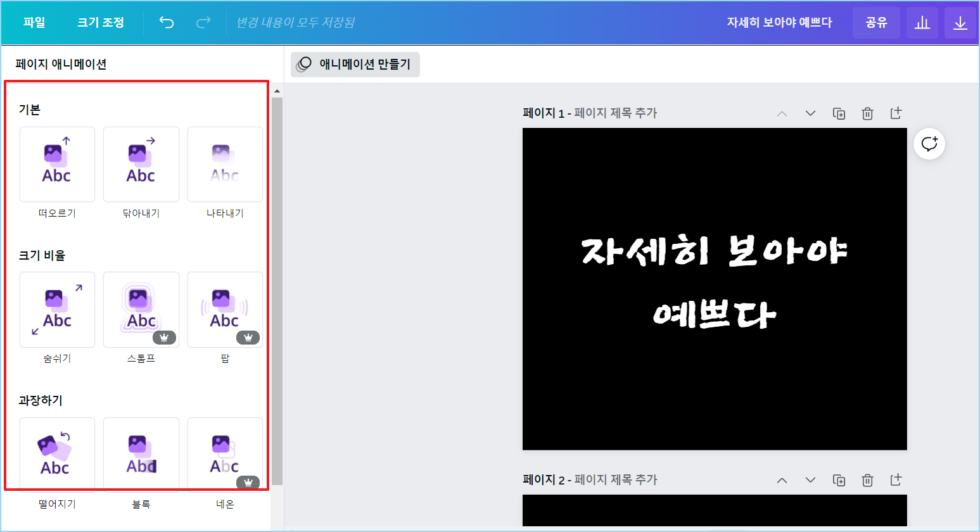Select the 닦아내기 (Wipe) animation

pyautogui.click(x=141, y=164)
